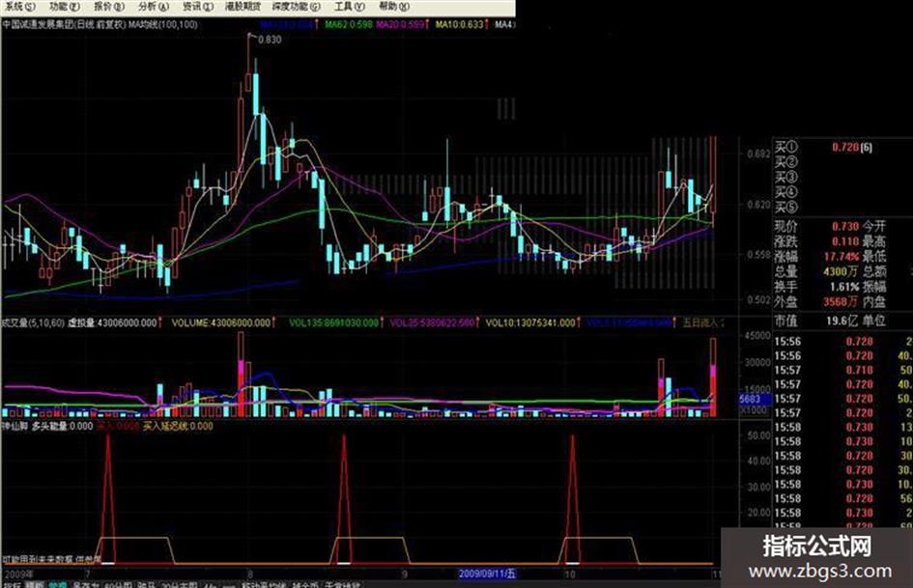Open the 分析(A) menu
The width and height of the screenshot is (913, 588).
point(154,7)
